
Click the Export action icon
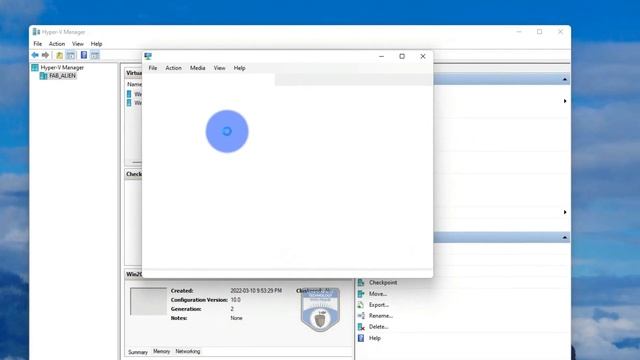click(x=361, y=305)
